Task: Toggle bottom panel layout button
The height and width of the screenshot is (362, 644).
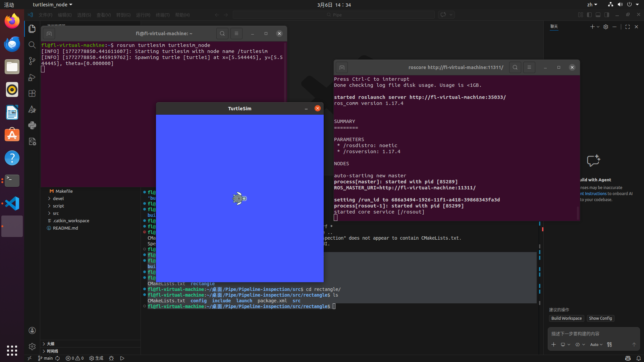Action: click(598, 15)
